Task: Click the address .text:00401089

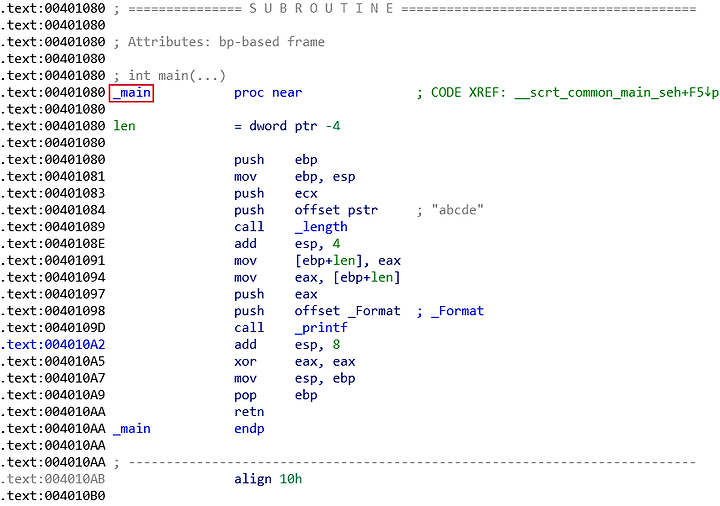Action: 53,227
